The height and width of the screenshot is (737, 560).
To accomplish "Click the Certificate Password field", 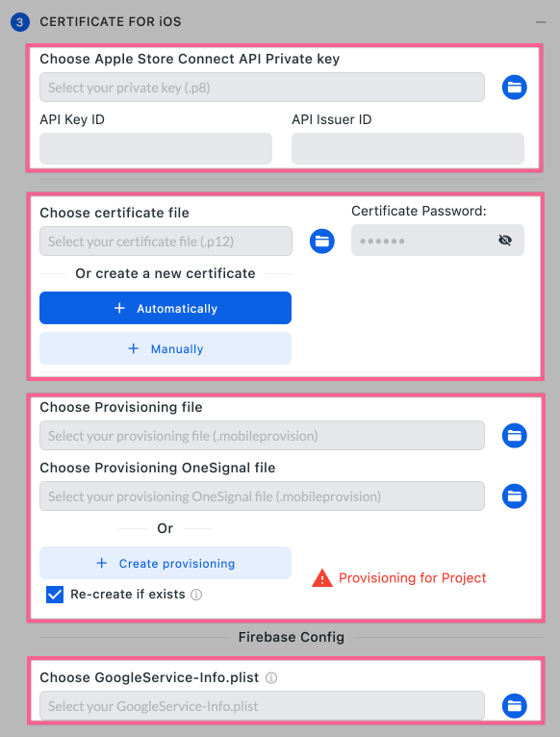I will [438, 241].
